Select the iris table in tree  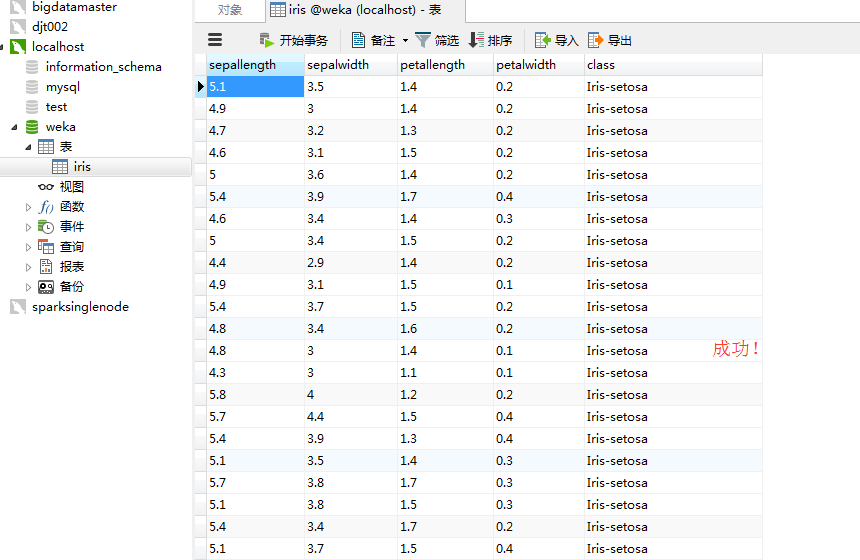pos(82,167)
